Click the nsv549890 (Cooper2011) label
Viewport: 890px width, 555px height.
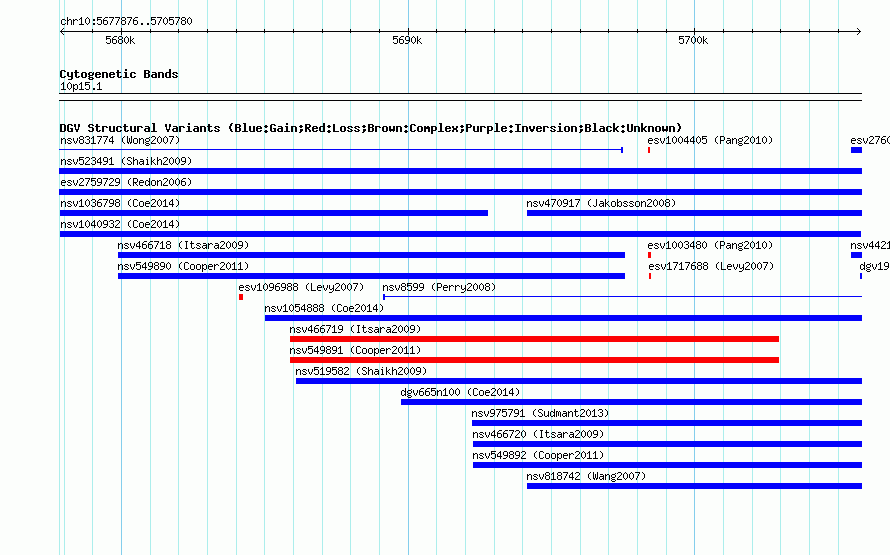(x=183, y=266)
